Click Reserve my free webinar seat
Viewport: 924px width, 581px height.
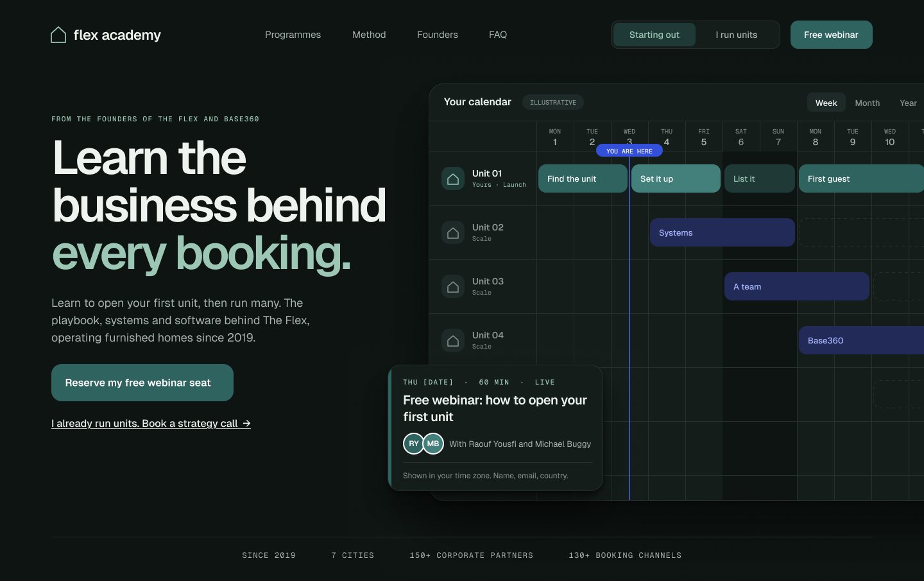142,383
